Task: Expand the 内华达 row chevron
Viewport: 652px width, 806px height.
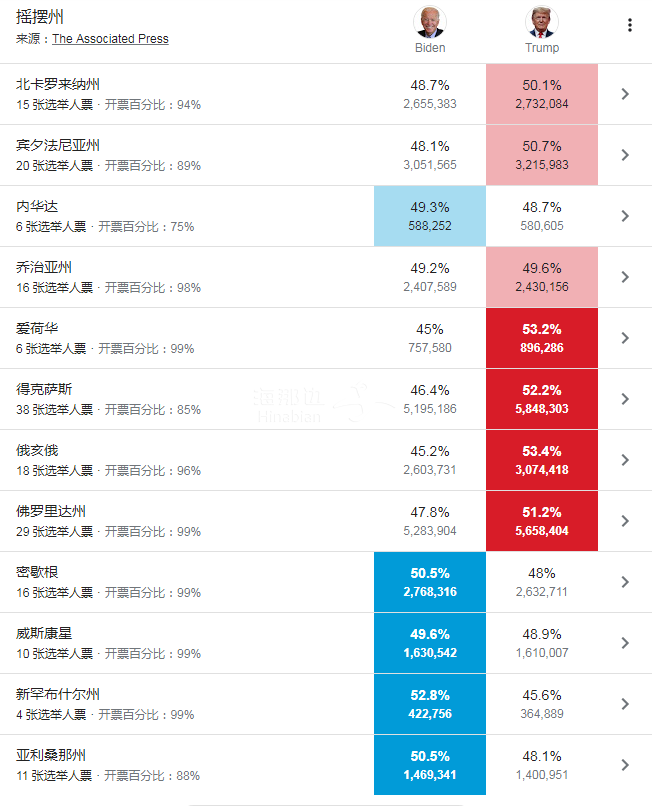Action: 625,216
